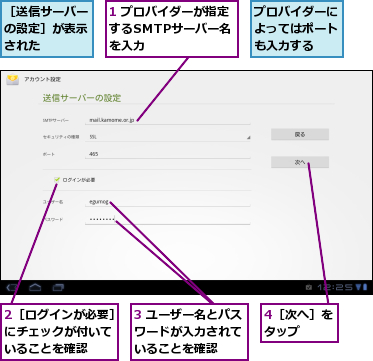Tap the 12:25 clock in system bar
The width and height of the screenshot is (373, 361).
tap(334, 287)
